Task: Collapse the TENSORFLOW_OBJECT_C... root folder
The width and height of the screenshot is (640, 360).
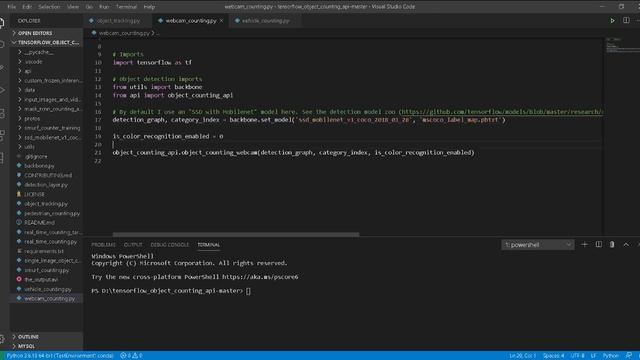Action: (x=48, y=42)
